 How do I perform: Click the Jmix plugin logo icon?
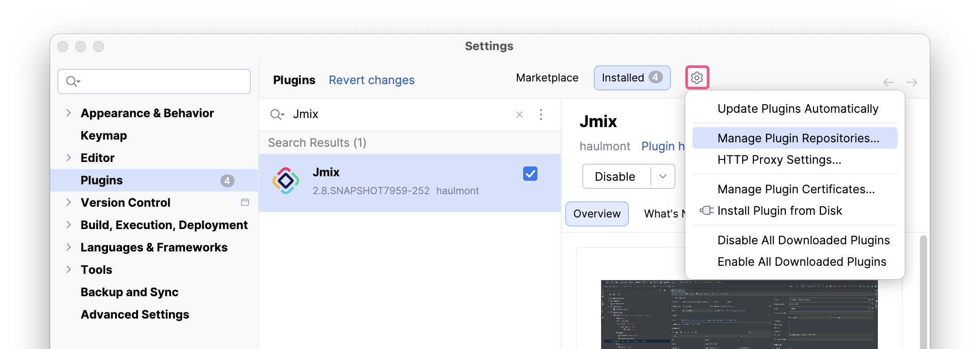286,181
